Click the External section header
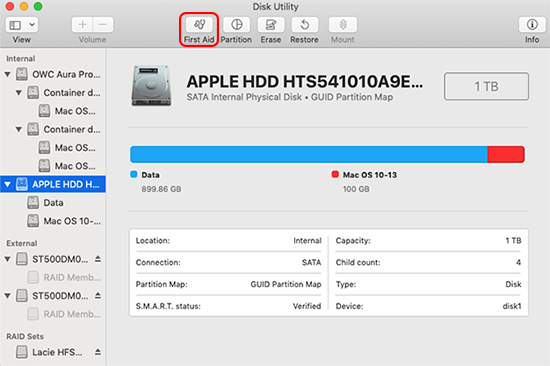The height and width of the screenshot is (366, 550). click(x=22, y=243)
